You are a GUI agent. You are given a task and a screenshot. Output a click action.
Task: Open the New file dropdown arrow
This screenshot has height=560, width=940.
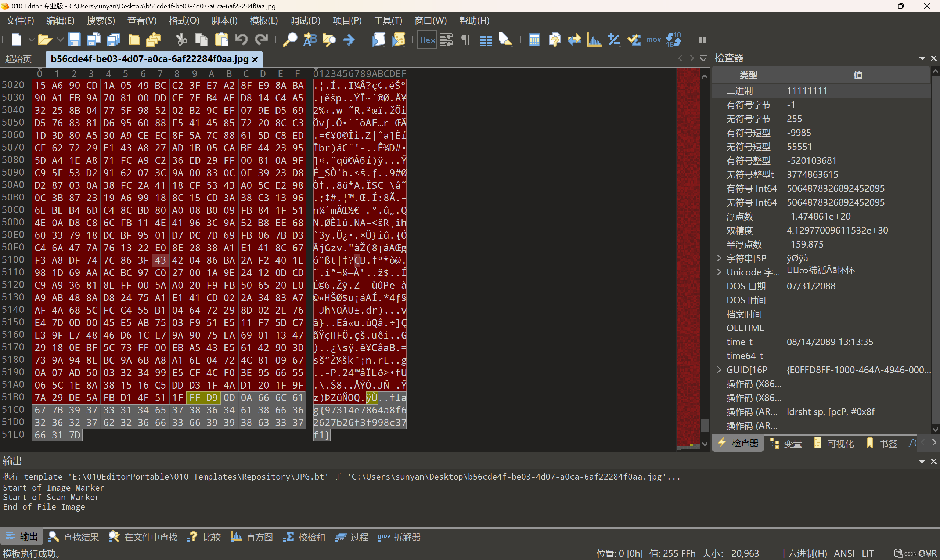click(x=31, y=39)
